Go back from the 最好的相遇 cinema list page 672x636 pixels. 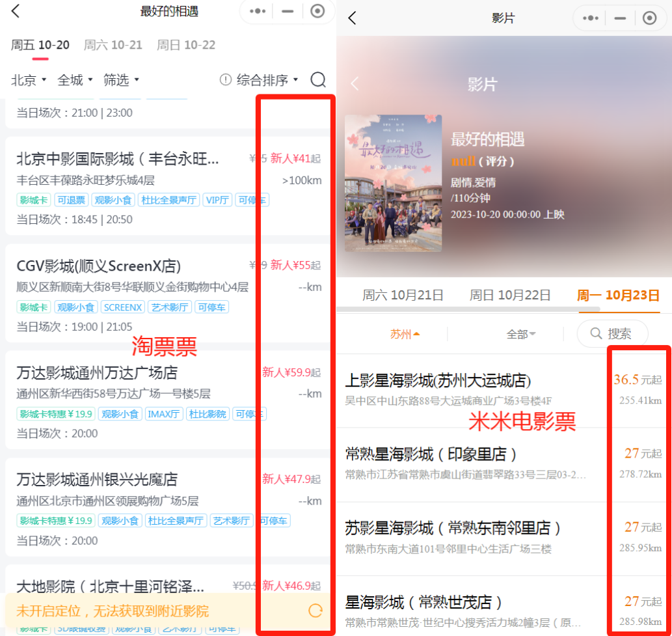tap(16, 11)
